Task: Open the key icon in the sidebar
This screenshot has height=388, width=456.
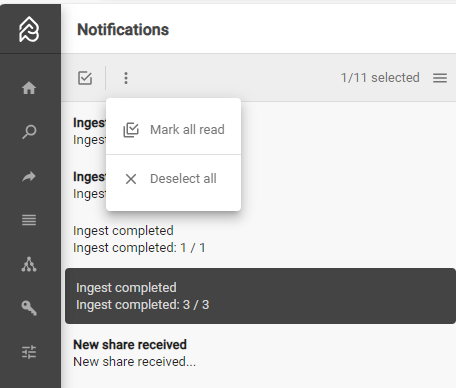Action: (x=29, y=308)
